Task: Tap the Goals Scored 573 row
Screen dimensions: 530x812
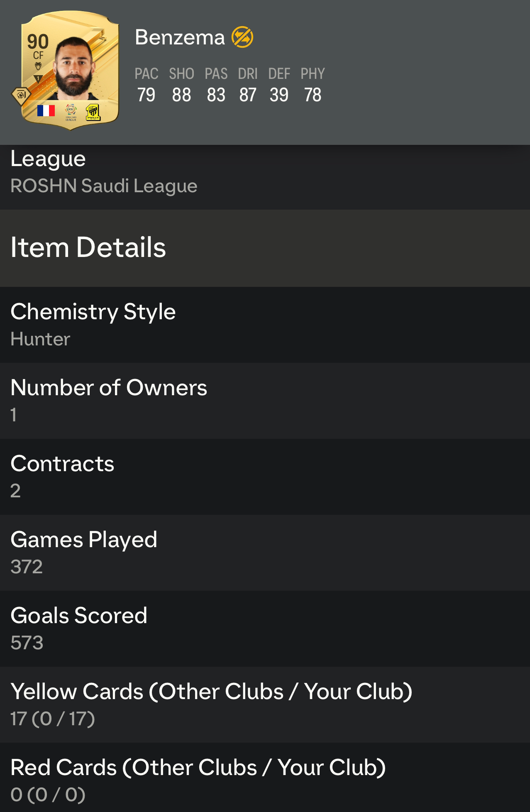Action: [265, 629]
